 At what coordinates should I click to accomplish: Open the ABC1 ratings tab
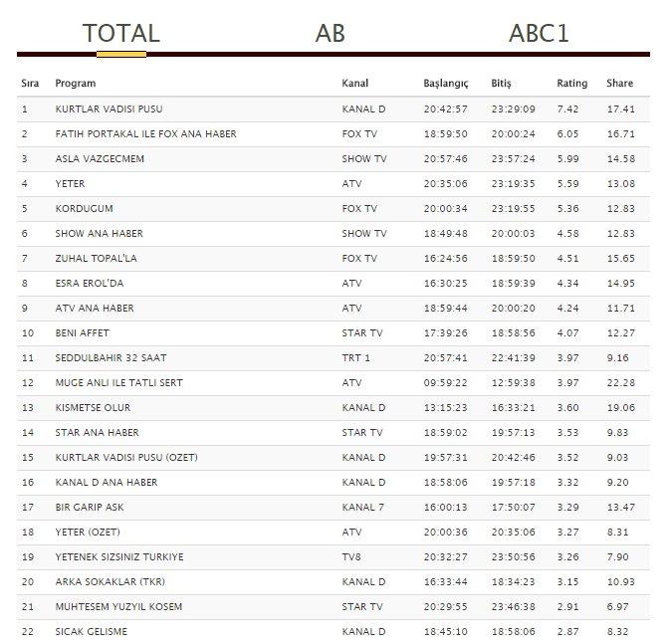coord(539,33)
